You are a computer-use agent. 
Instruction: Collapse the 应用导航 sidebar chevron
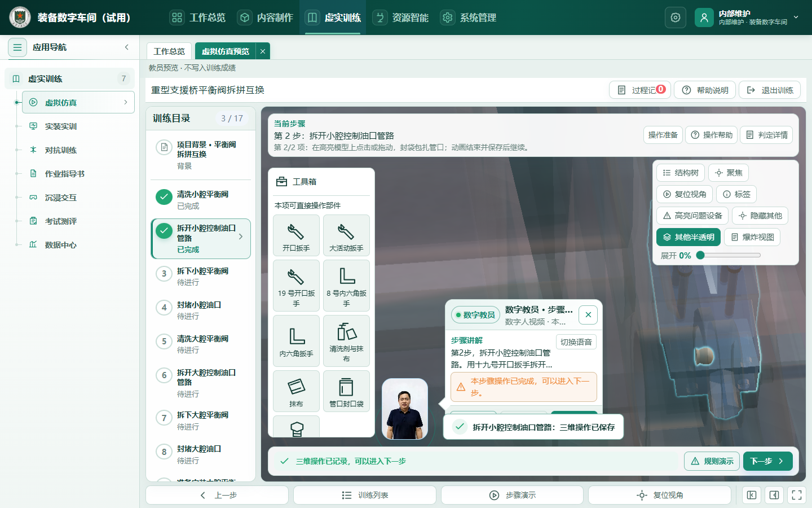click(127, 47)
